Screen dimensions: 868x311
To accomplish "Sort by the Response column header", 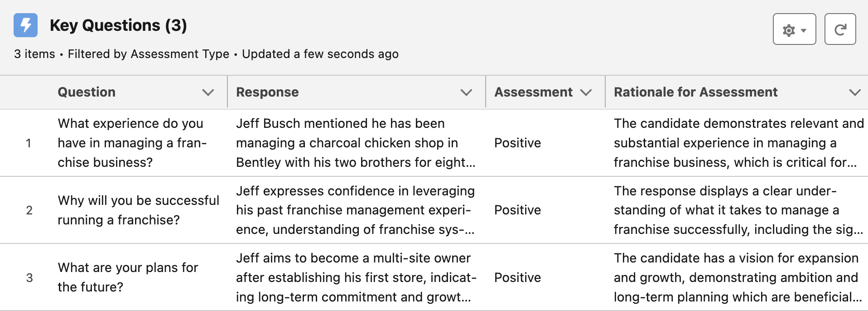I will coord(267,92).
